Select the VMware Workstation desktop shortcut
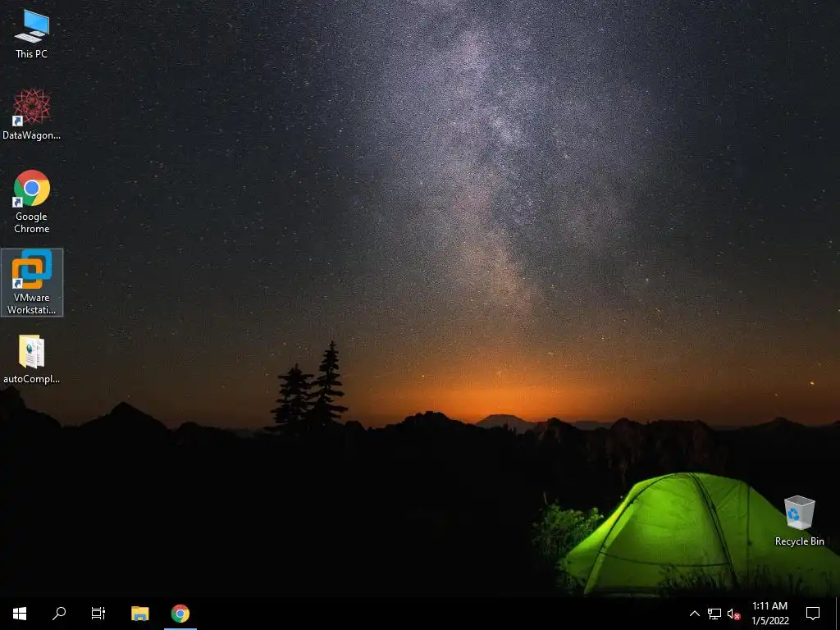 [x=32, y=282]
